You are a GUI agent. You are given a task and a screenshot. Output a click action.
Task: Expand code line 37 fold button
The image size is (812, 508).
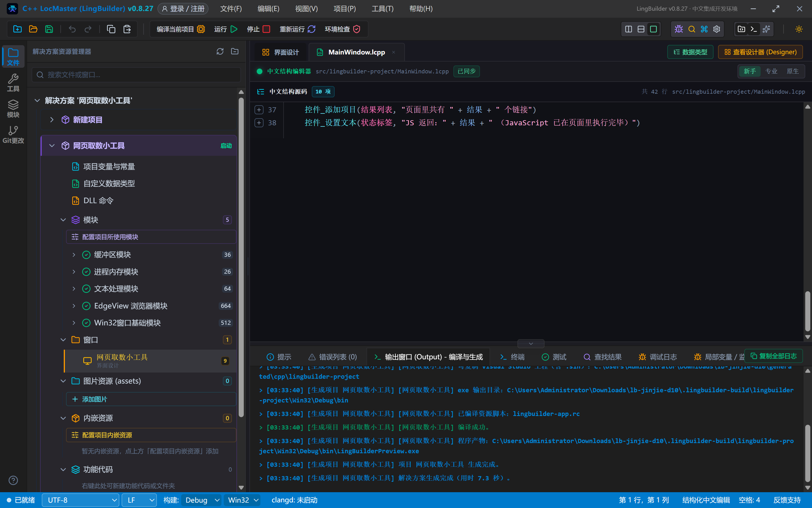[259, 110]
